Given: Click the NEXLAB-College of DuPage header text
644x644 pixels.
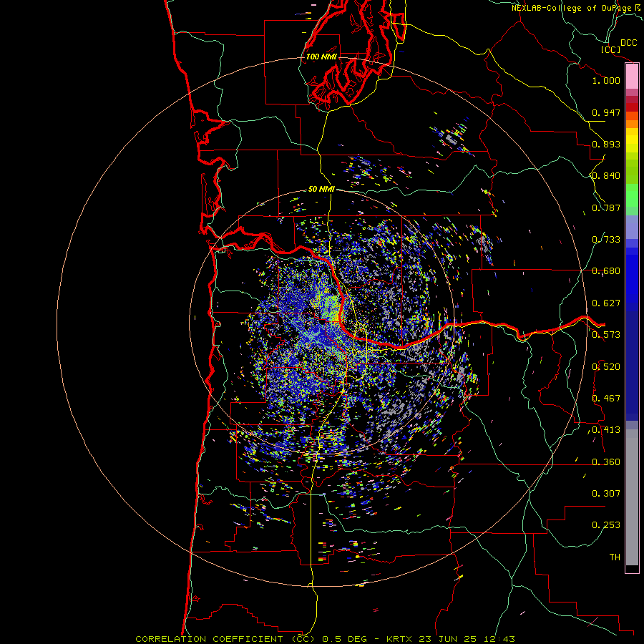Looking at the screenshot, I should pos(571,8).
